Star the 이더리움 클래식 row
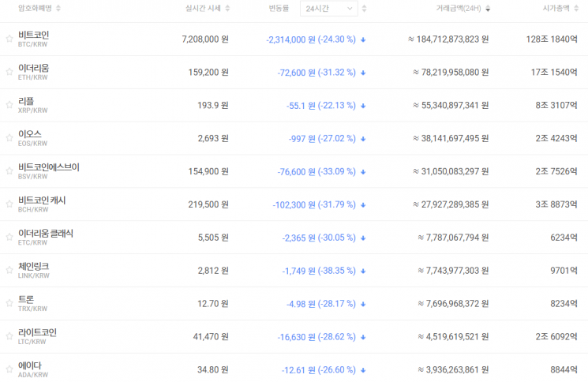 [x=9, y=237]
